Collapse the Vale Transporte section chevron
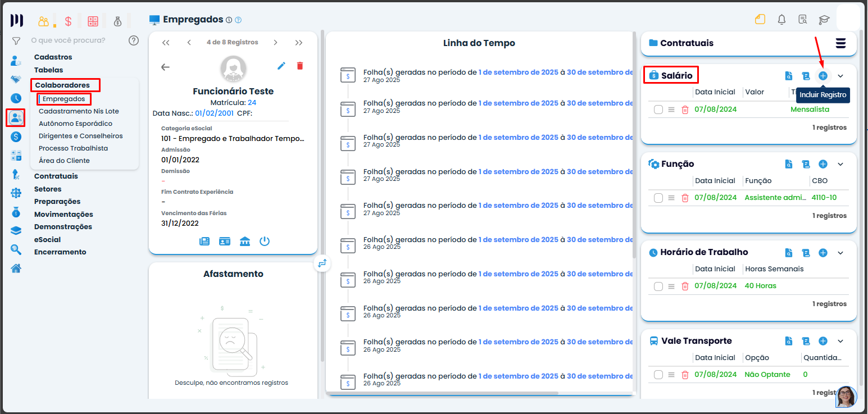868x414 pixels. pyautogui.click(x=841, y=341)
